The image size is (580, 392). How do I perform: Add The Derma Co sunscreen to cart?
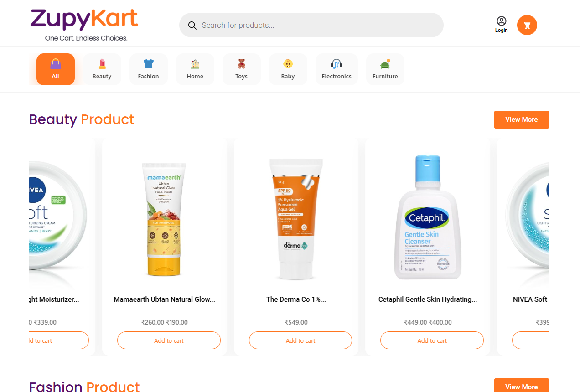click(x=300, y=340)
